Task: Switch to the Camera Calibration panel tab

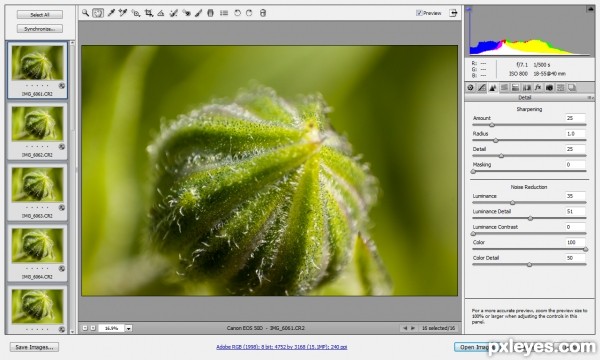Action: [549, 88]
